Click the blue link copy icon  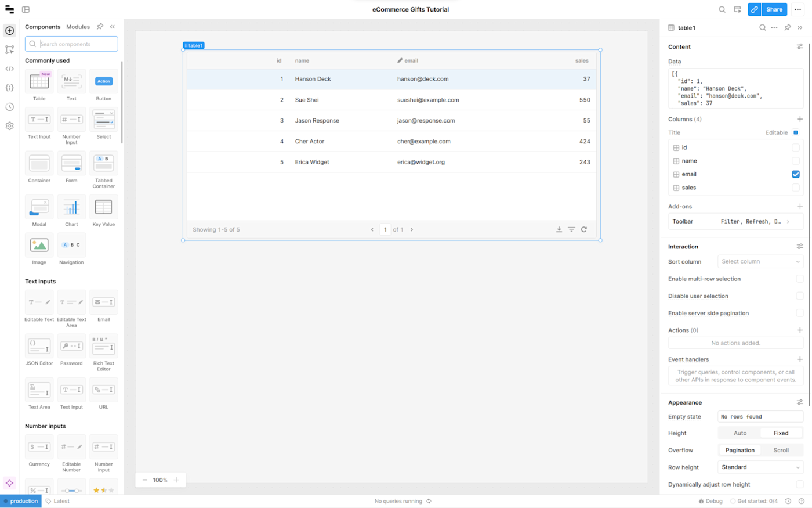click(754, 9)
